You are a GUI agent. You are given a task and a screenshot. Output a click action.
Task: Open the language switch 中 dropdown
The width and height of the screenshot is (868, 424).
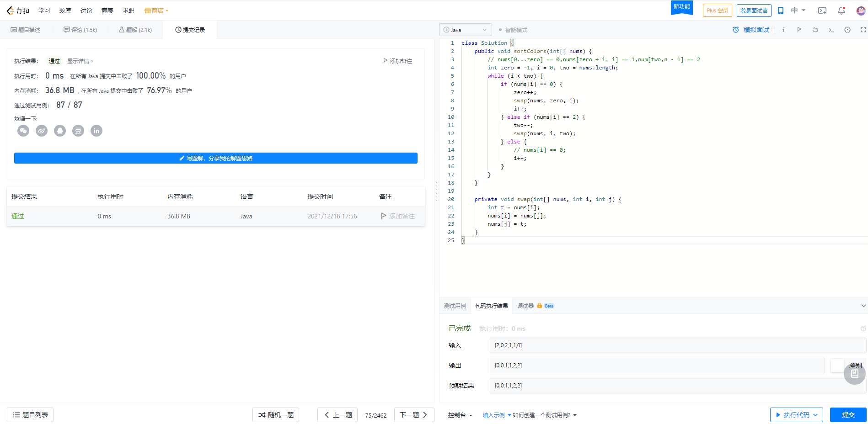click(x=798, y=11)
